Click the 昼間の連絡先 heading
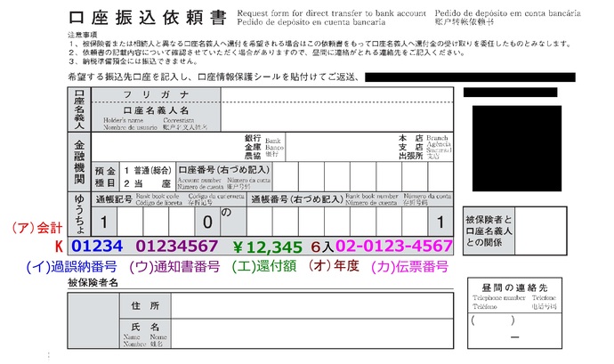 [514, 287]
